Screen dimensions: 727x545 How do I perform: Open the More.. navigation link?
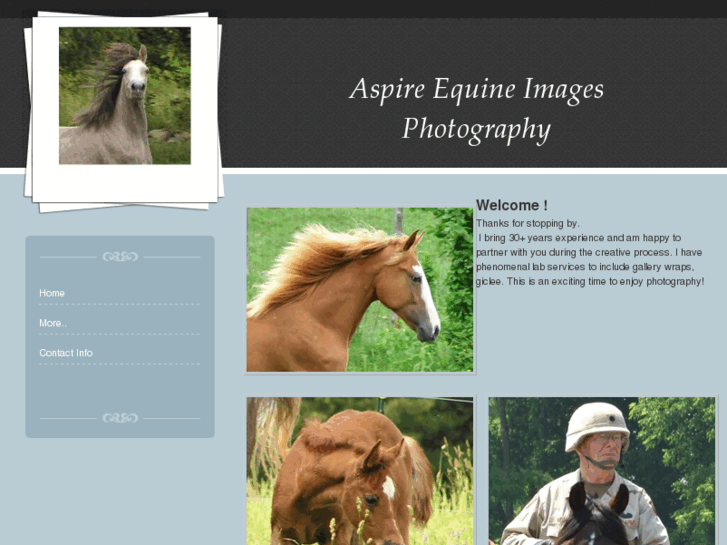53,323
